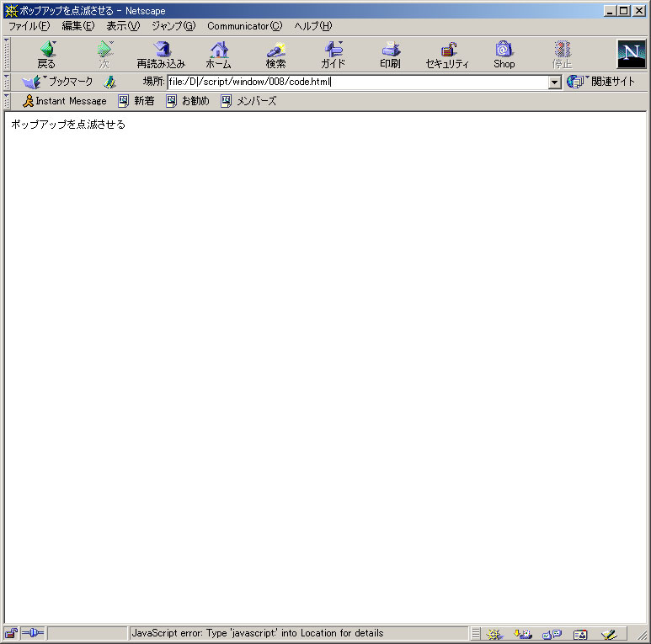Collapse the location toolbar via its handle
Screen dimensions: 651x644
[7, 82]
